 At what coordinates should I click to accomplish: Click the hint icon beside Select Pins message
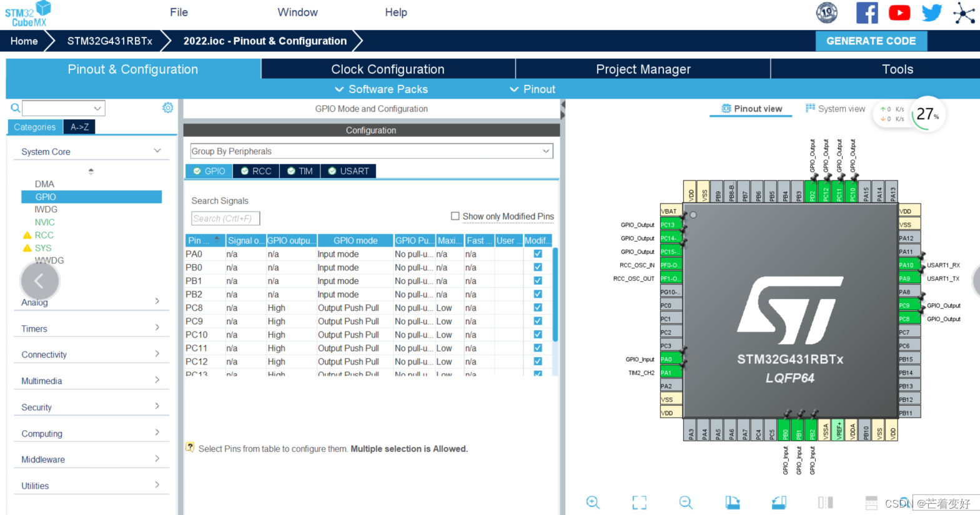click(190, 447)
